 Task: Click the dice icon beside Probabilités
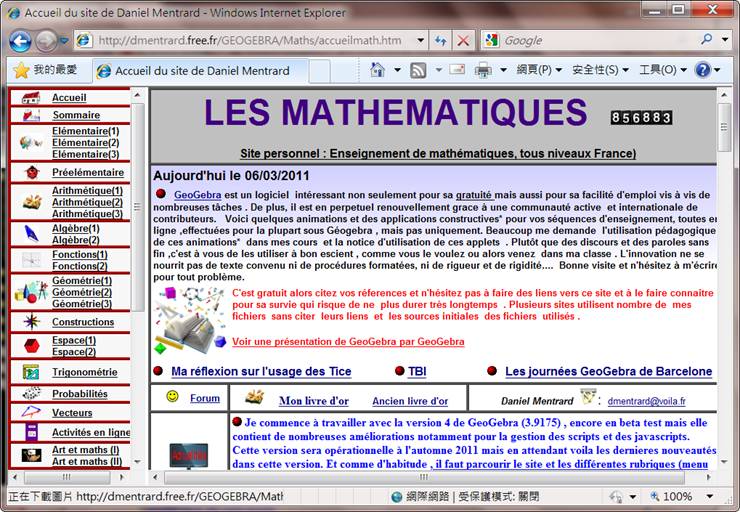point(32,393)
